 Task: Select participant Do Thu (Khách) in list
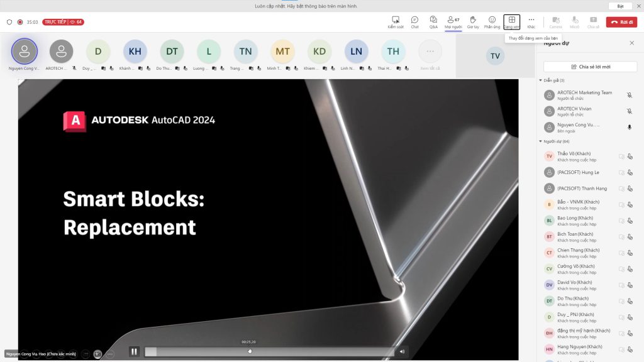[x=589, y=301]
